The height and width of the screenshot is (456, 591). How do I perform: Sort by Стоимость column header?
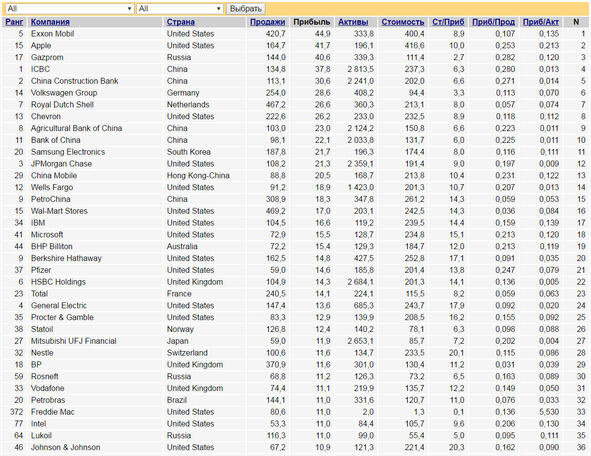[403, 22]
